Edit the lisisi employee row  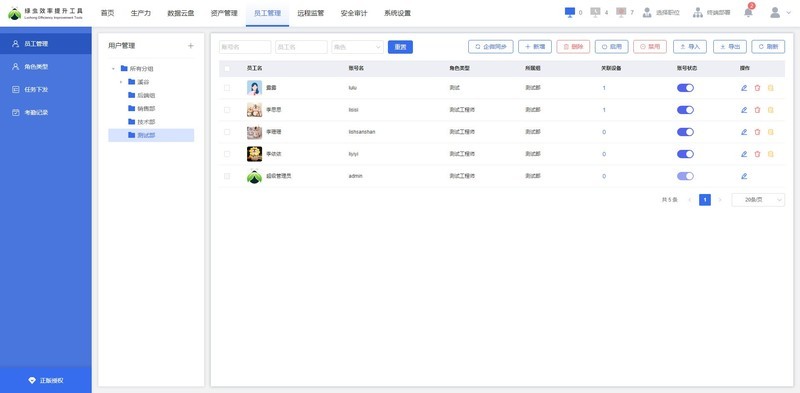tap(744, 110)
